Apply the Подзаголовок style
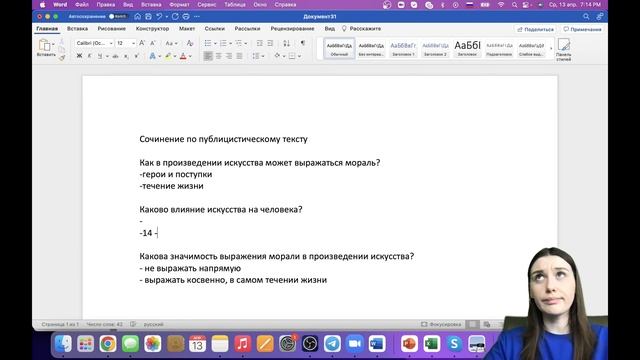 pos(499,49)
